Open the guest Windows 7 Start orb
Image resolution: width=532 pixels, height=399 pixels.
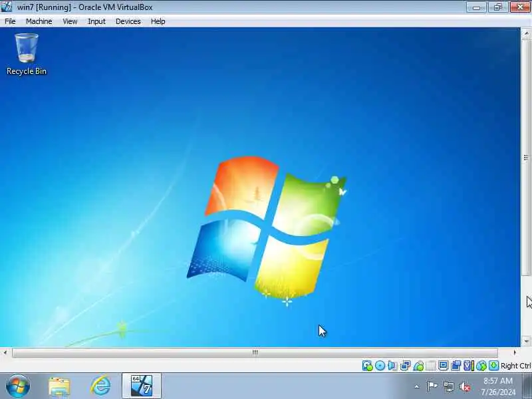[x=18, y=386]
